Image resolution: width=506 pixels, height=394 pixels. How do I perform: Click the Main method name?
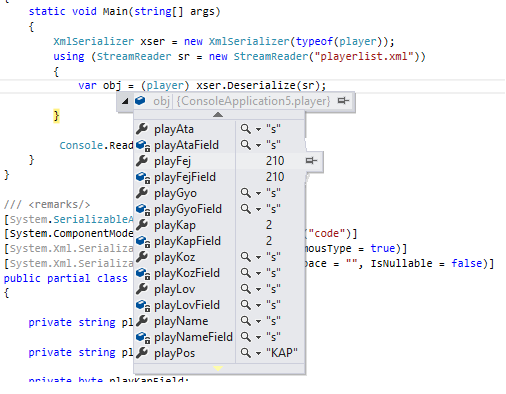click(115, 12)
